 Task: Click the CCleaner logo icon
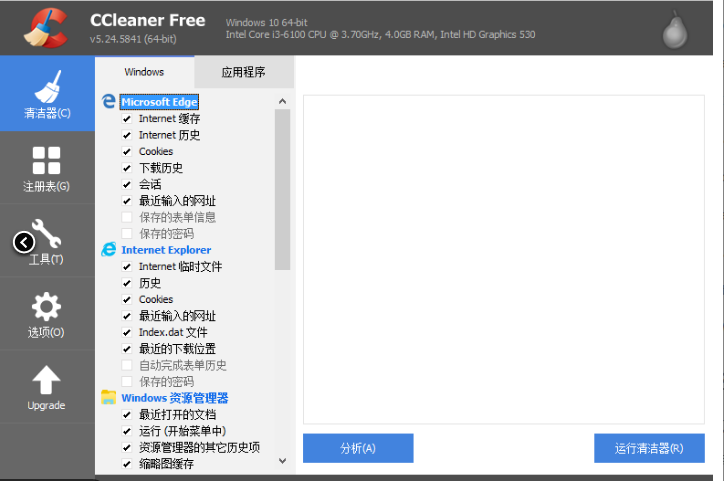pos(46,28)
